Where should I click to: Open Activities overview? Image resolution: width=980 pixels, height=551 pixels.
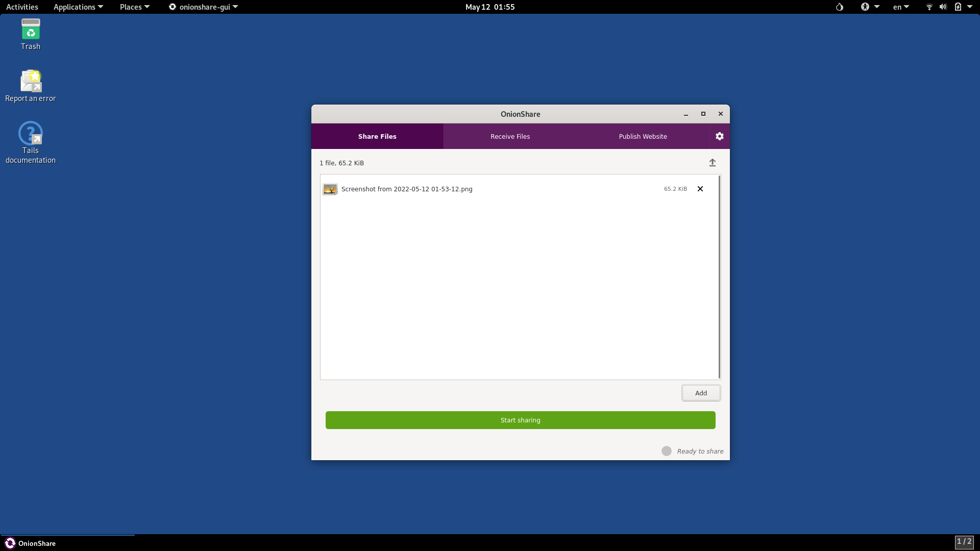click(x=22, y=7)
